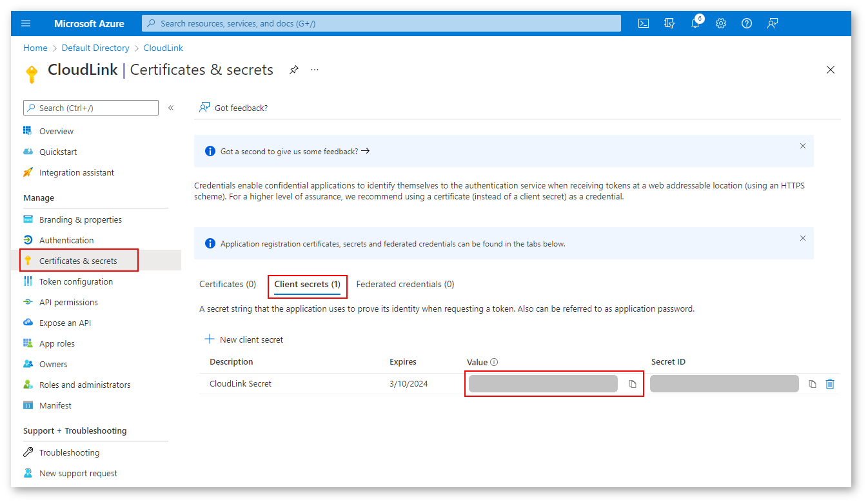Open Roles and administrators
Screen dimensions: 868x504
pos(84,385)
